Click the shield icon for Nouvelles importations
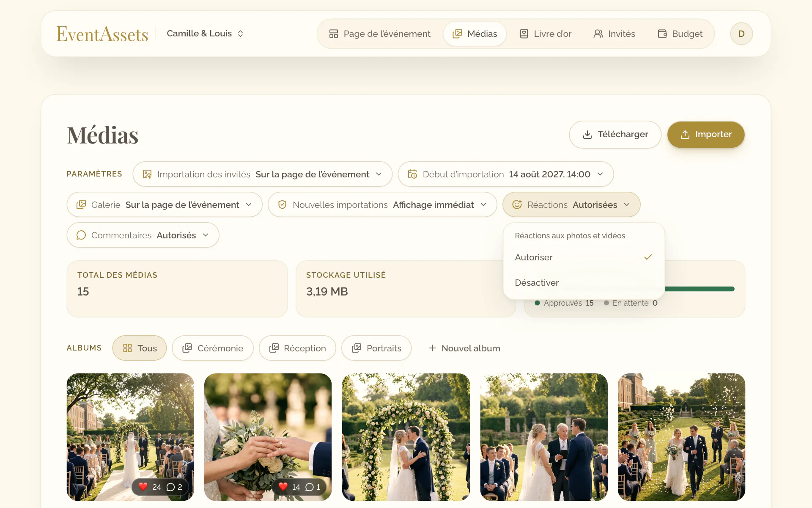 click(x=282, y=205)
